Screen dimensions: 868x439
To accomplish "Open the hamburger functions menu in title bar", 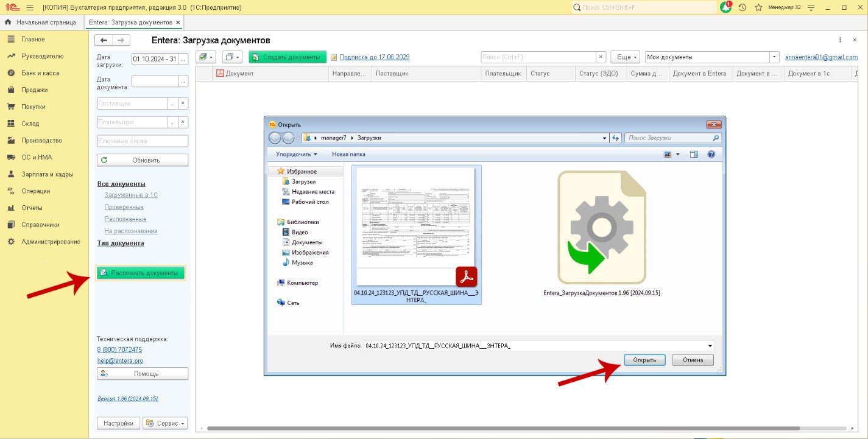I will pos(30,7).
